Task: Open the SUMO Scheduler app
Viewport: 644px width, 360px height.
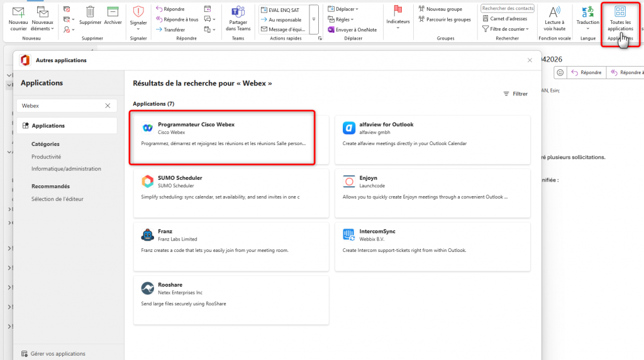Action: 231,193
